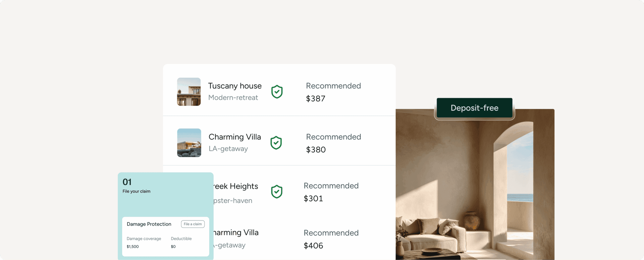Image resolution: width=644 pixels, height=260 pixels.
Task: Click the shield icon beside Creek Heights
Action: [277, 192]
